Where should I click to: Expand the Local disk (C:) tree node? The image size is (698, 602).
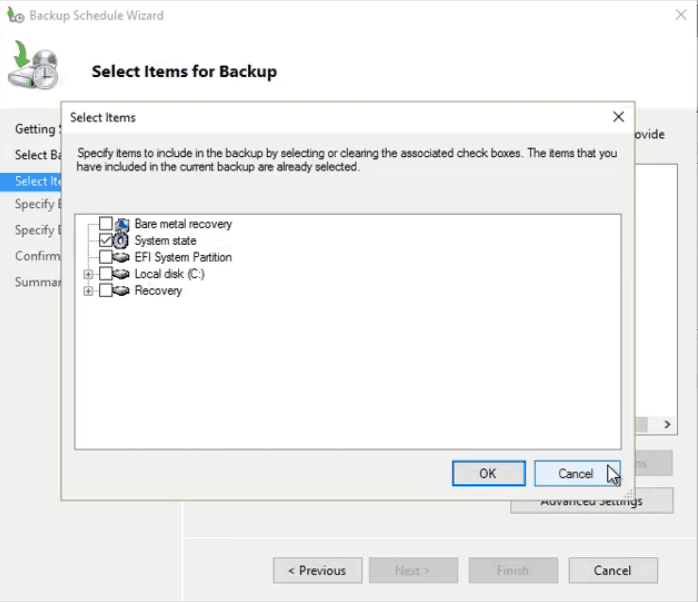89,274
